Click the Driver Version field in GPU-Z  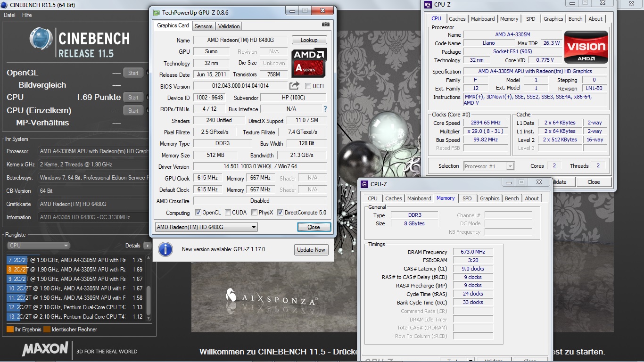click(x=260, y=166)
